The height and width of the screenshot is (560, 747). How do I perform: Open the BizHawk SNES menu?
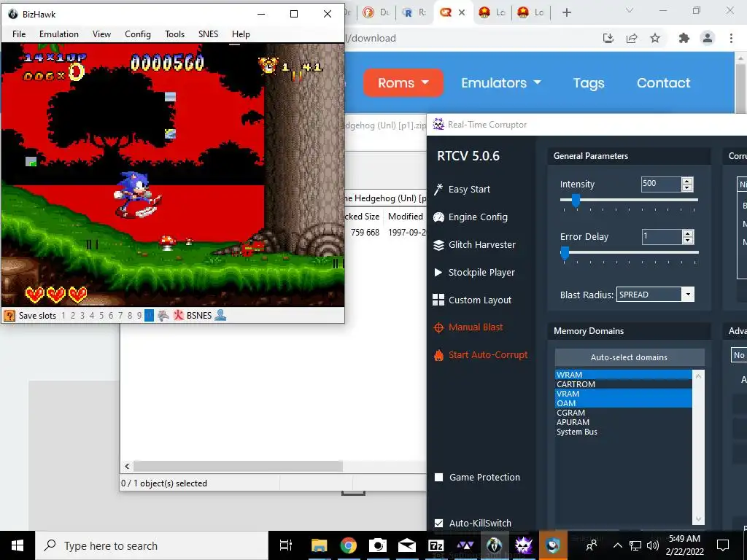pos(208,34)
